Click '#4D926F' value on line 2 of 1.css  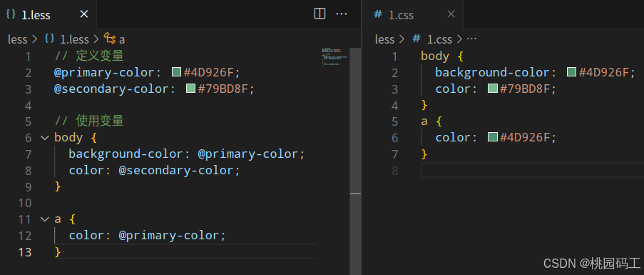click(x=604, y=73)
